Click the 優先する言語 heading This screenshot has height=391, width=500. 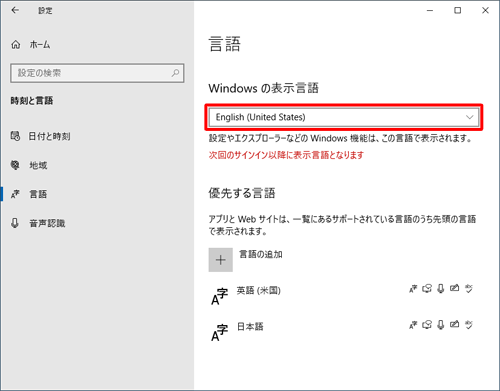click(x=242, y=193)
